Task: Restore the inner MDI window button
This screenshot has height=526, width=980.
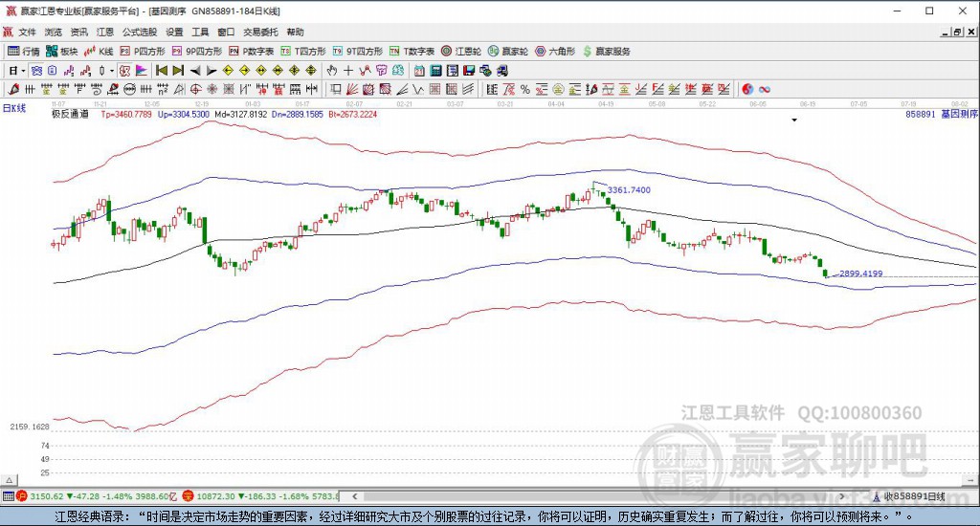Action: (x=957, y=32)
